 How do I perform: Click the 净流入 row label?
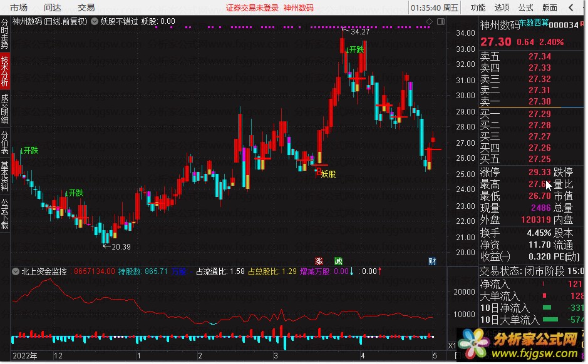(495, 284)
